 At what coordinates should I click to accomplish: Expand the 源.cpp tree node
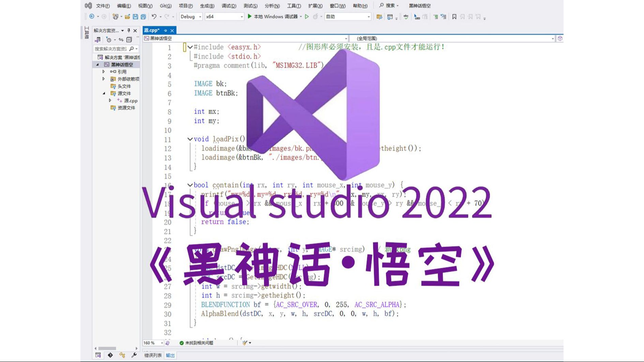[110, 100]
